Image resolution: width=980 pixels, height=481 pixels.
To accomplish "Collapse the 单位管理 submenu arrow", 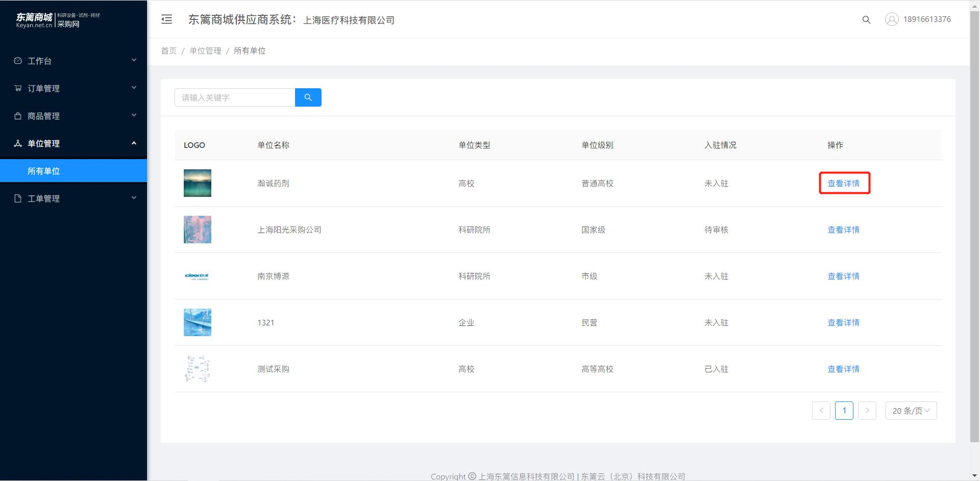I will 134,143.
